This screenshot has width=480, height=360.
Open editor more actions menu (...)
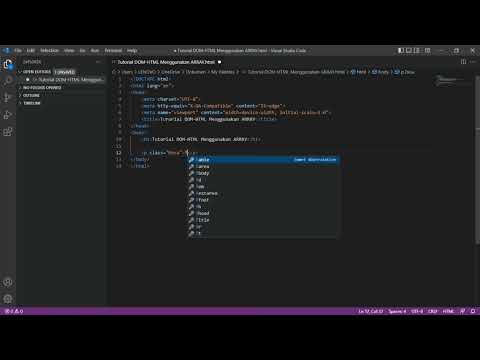click(473, 62)
